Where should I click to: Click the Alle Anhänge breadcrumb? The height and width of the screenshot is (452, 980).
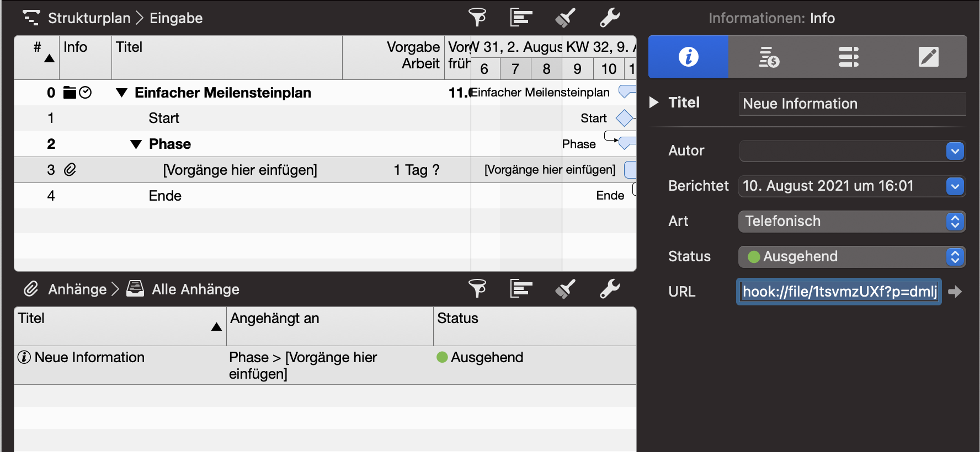click(x=195, y=289)
